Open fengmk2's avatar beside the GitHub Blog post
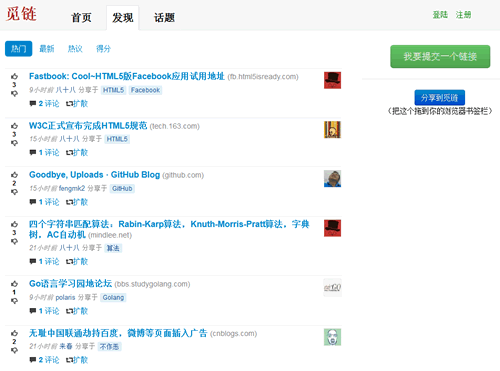This screenshot has height=371, width=500. coord(332,179)
